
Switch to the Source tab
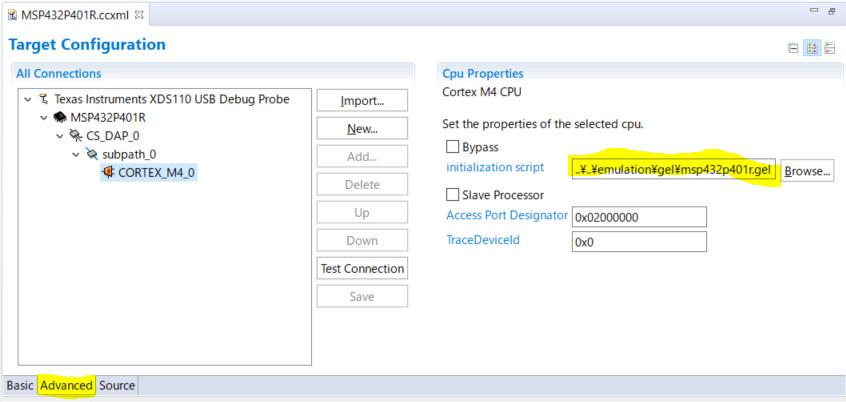[x=117, y=385]
